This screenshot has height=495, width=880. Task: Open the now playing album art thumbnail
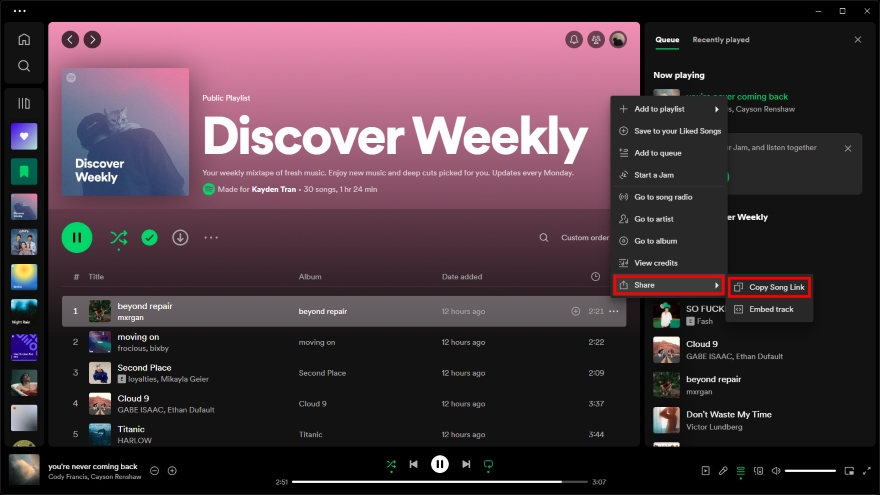point(24,469)
